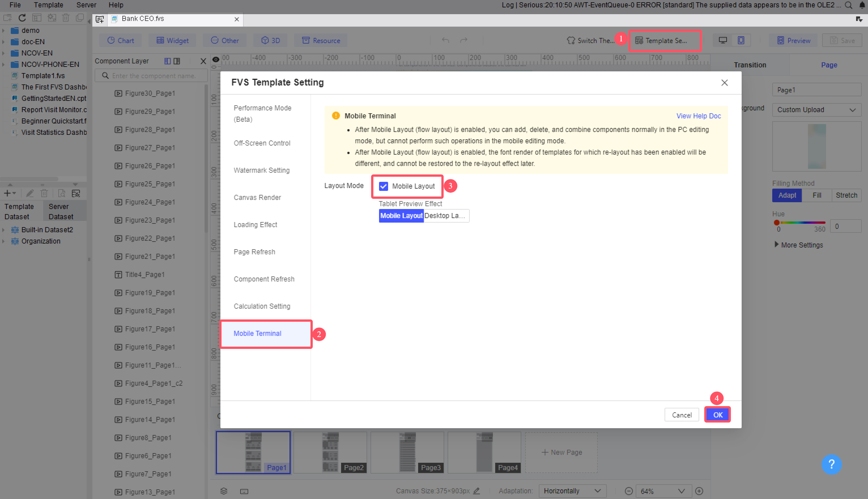868x499 pixels.
Task: Open the Widget component menu
Action: 172,40
